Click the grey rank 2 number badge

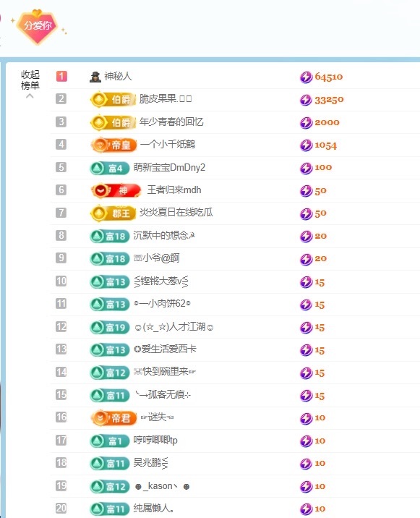[61, 99]
